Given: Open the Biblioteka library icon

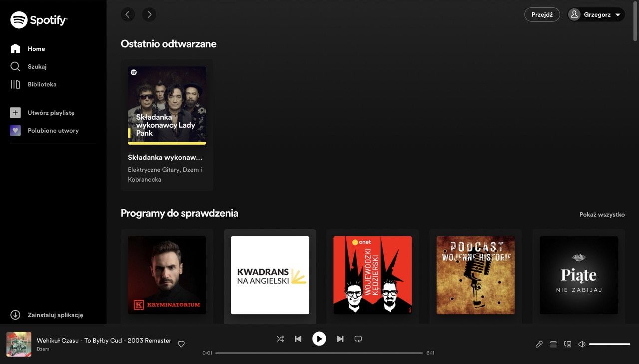Looking at the screenshot, I should [15, 84].
